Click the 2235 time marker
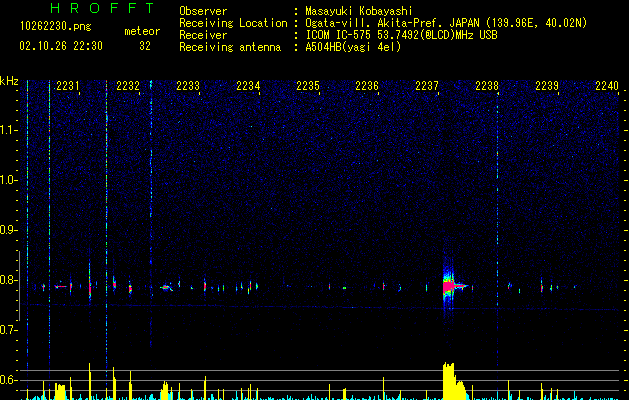This screenshot has height=400, width=629. tap(308, 86)
